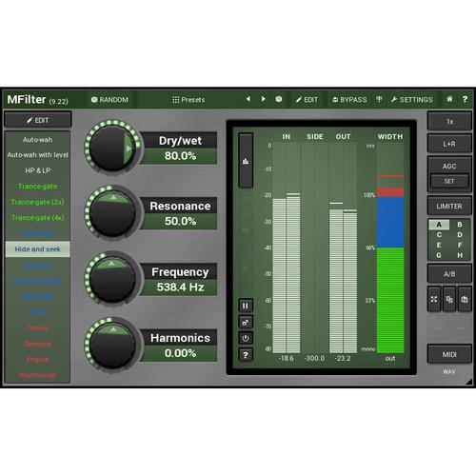
Task: Click the Harmonics 0.00% value field
Action: 180,353
